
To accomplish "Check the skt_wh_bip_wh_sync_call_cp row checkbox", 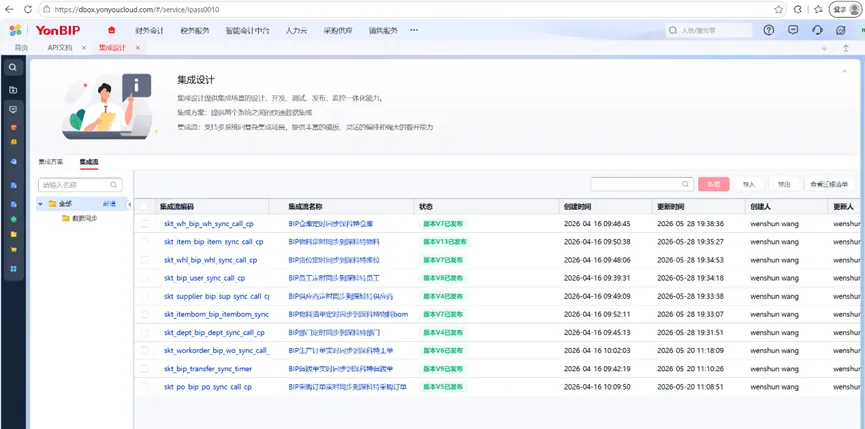I will pyautogui.click(x=145, y=224).
